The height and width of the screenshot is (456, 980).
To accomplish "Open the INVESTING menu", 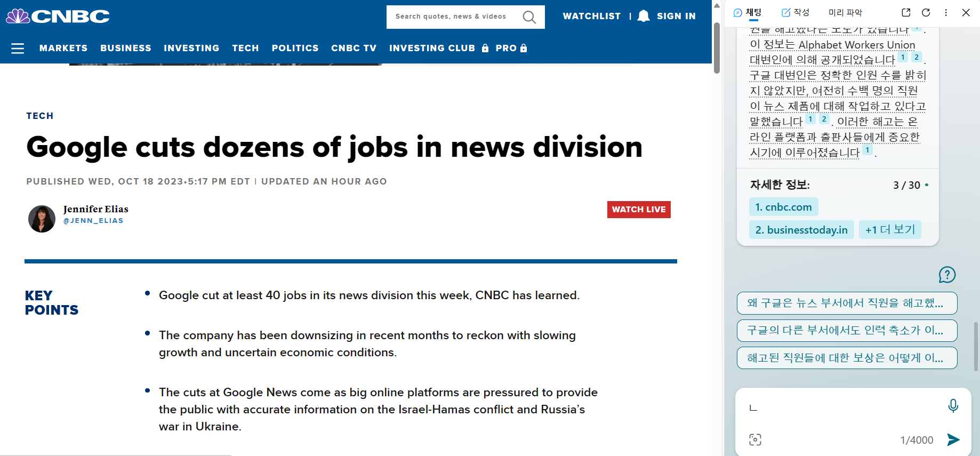I will tap(191, 48).
